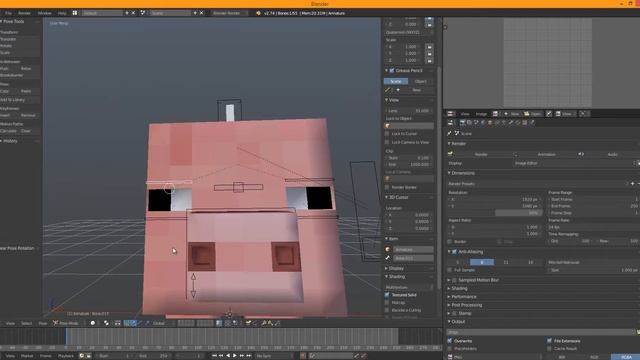Screen dimensions: 640x360
Task: Browse images with the image datablock icon
Action: point(495,114)
